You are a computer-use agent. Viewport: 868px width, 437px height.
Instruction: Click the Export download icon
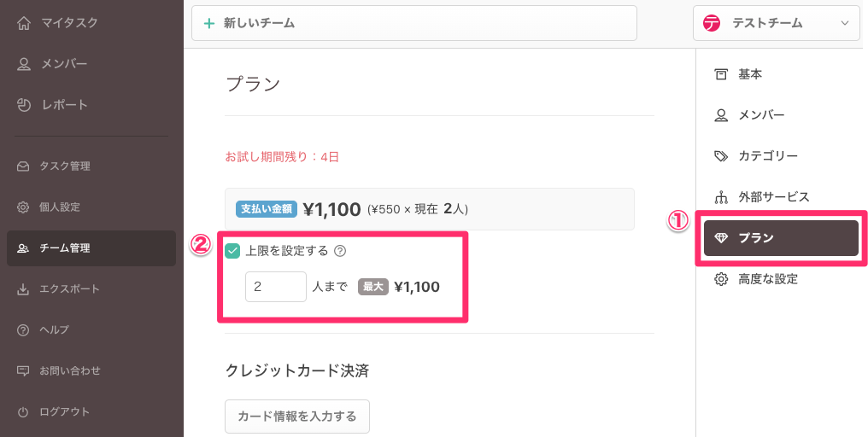[x=23, y=289]
